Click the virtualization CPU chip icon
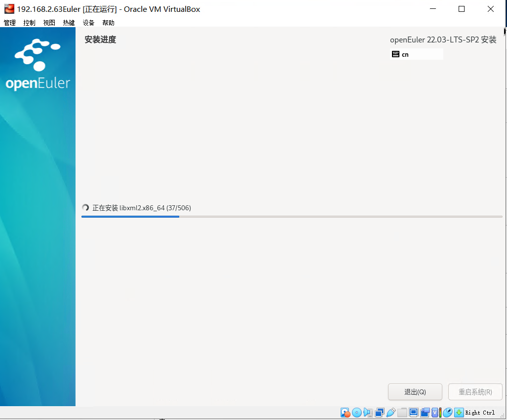This screenshot has height=420, width=507. (x=435, y=413)
